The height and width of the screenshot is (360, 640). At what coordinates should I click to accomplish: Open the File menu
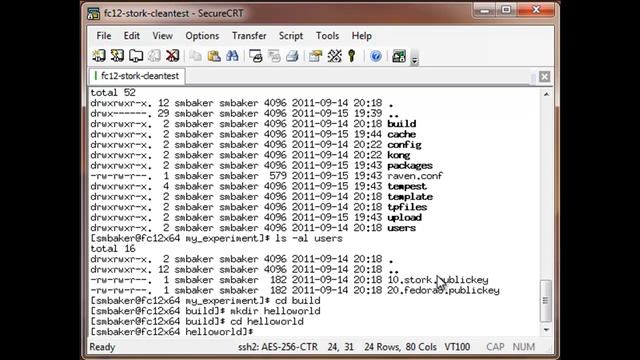(x=104, y=36)
